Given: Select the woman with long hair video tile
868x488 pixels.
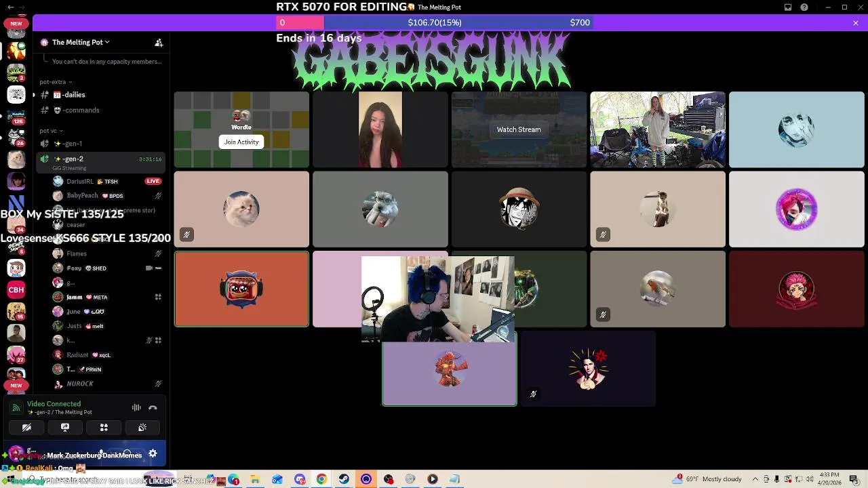Looking at the screenshot, I should [380, 129].
